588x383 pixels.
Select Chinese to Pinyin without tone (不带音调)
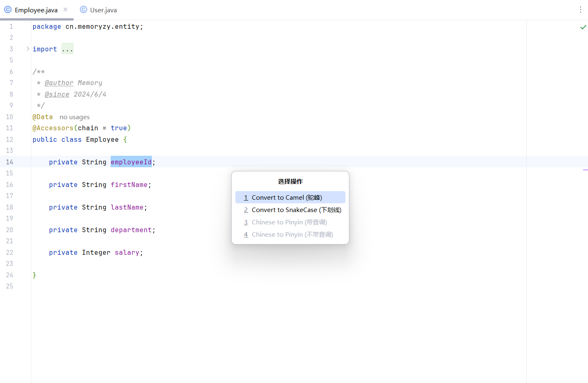(x=290, y=234)
